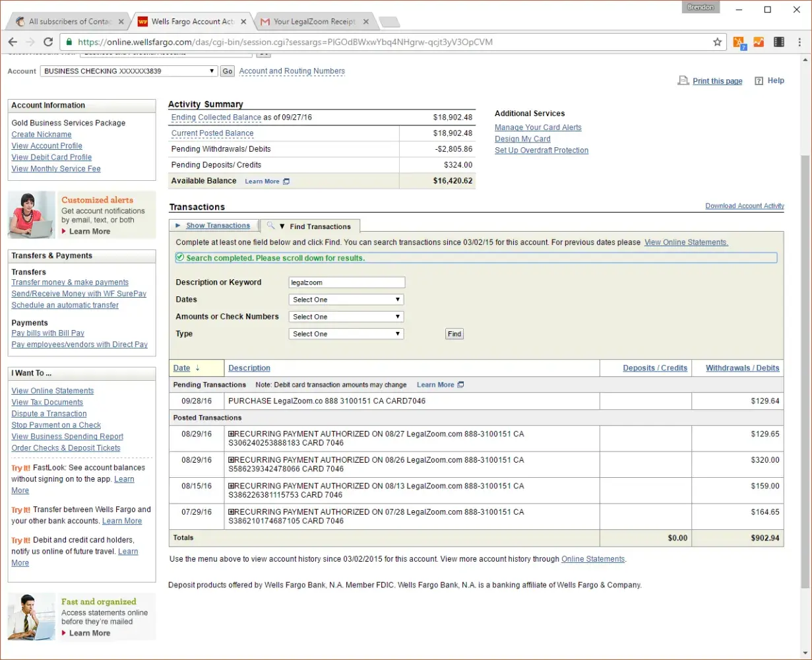812x660 pixels.
Task: Open Download Account Activity link
Action: pos(744,206)
